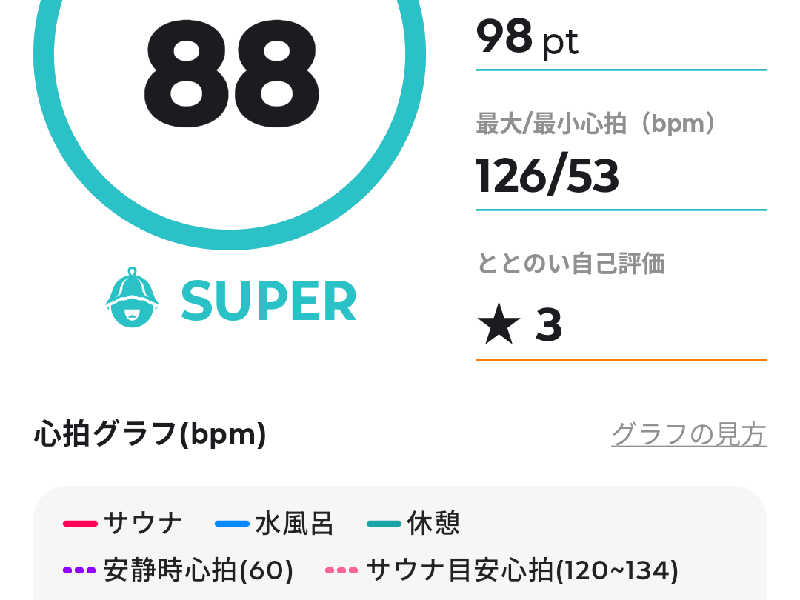Click the teal 休憩 line swatch
Image resolution: width=800 pixels, height=600 pixels.
384,523
